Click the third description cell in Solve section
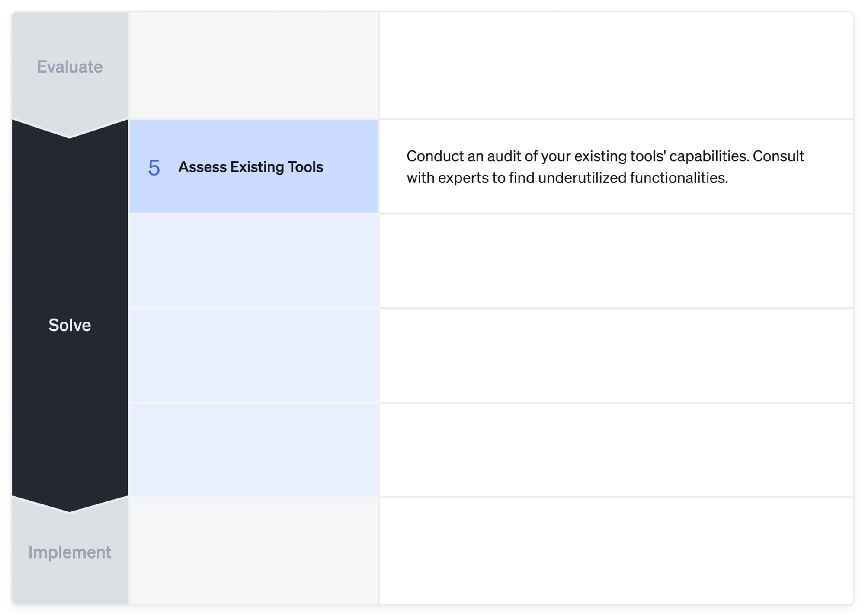The image size is (865, 616). point(616,355)
